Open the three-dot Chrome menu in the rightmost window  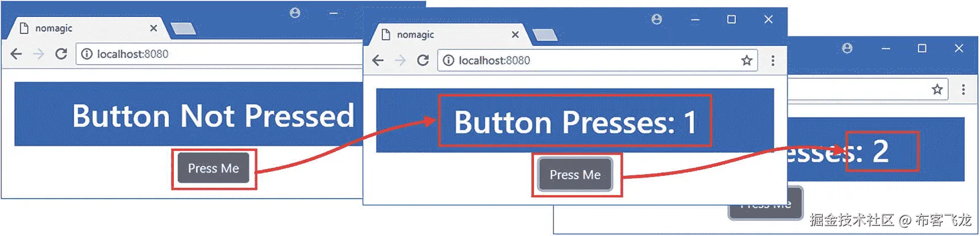click(963, 89)
